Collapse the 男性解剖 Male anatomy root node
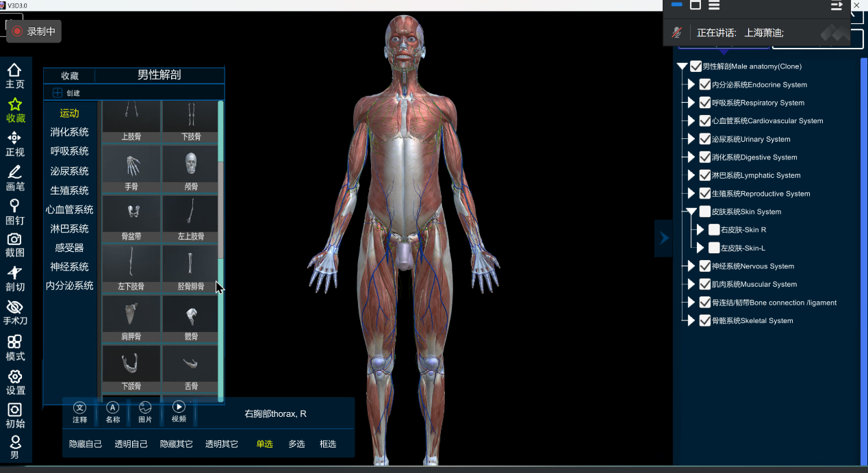868x473 pixels. pyautogui.click(x=682, y=66)
